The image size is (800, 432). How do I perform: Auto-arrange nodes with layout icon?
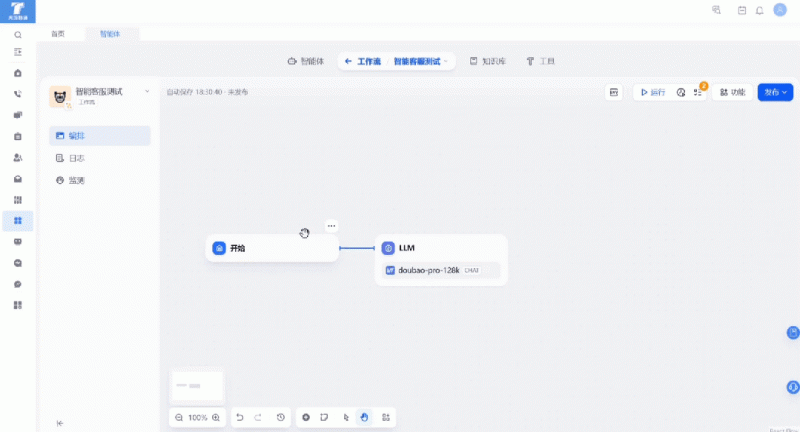386,417
